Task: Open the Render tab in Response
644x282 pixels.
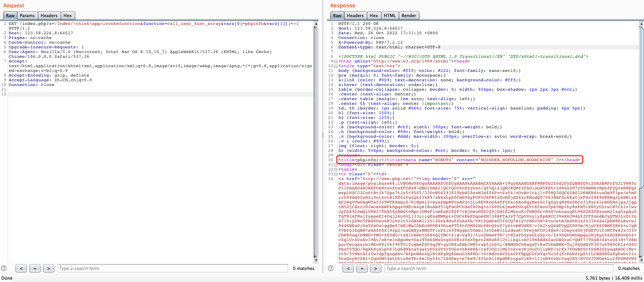Action: coord(409,15)
